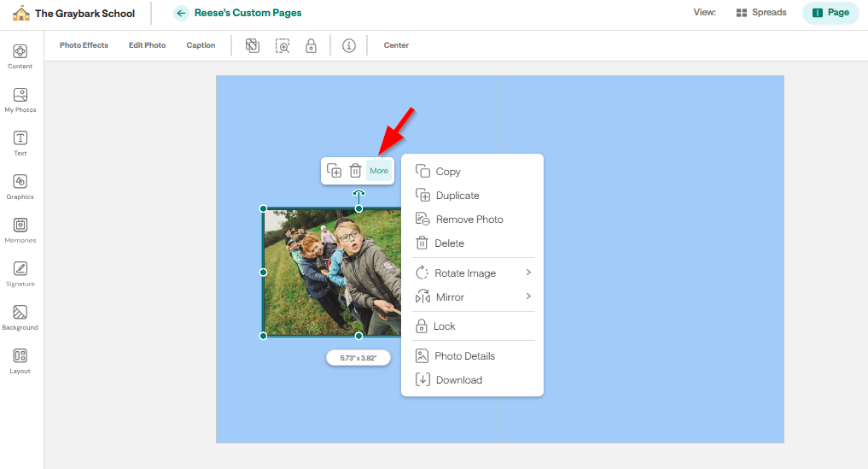Click the 5.73" x 3.82" size label
868x469 pixels.
(358, 358)
